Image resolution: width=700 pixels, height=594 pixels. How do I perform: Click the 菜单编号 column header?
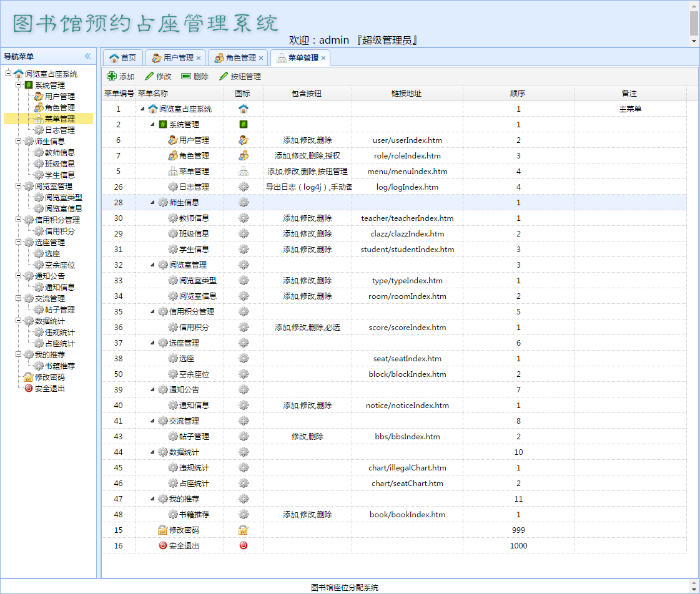(118, 93)
